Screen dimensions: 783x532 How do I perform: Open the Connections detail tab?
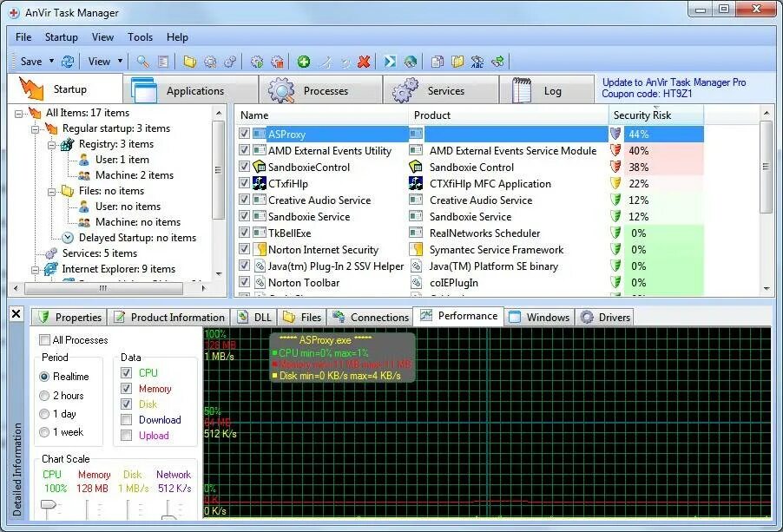(371, 318)
